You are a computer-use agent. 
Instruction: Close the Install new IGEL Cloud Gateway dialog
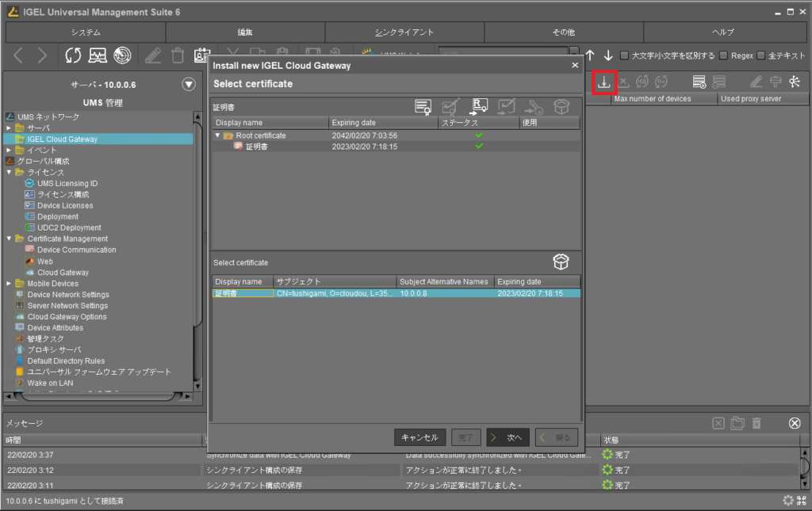575,65
